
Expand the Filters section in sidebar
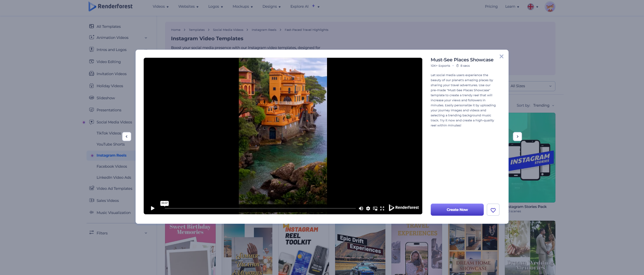coord(146,233)
